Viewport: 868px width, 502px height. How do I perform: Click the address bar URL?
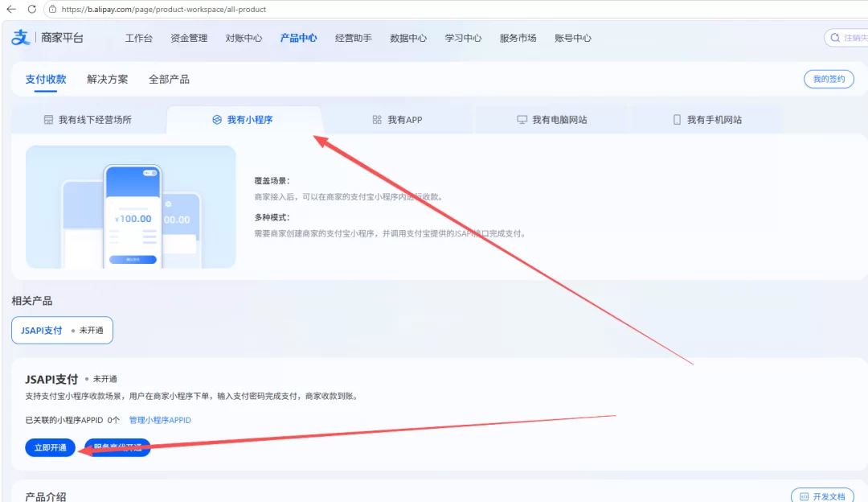pyautogui.click(x=164, y=10)
